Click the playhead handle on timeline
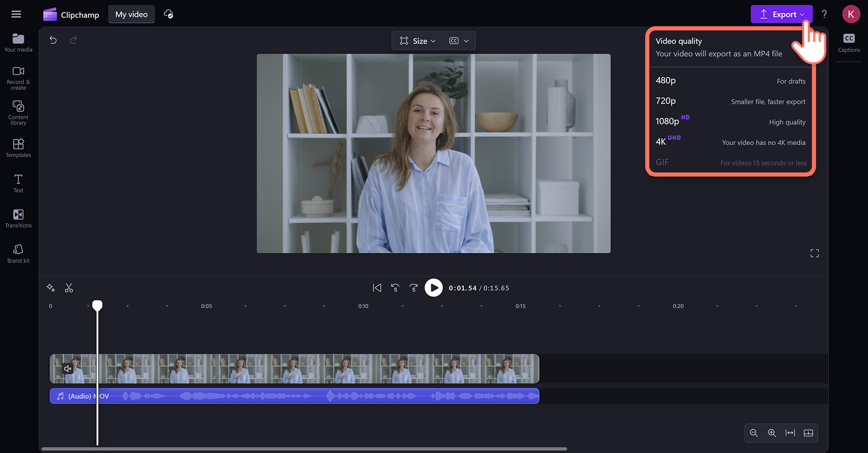 click(97, 306)
